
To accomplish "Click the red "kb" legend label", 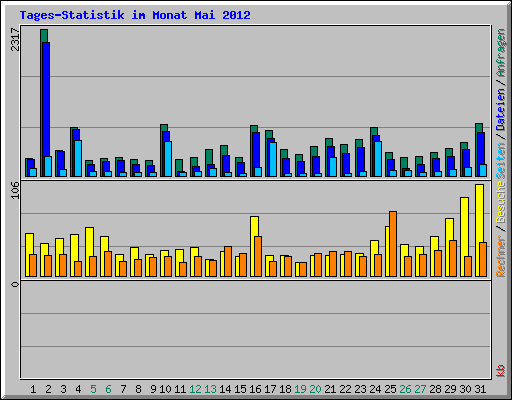I will tap(501, 371).
